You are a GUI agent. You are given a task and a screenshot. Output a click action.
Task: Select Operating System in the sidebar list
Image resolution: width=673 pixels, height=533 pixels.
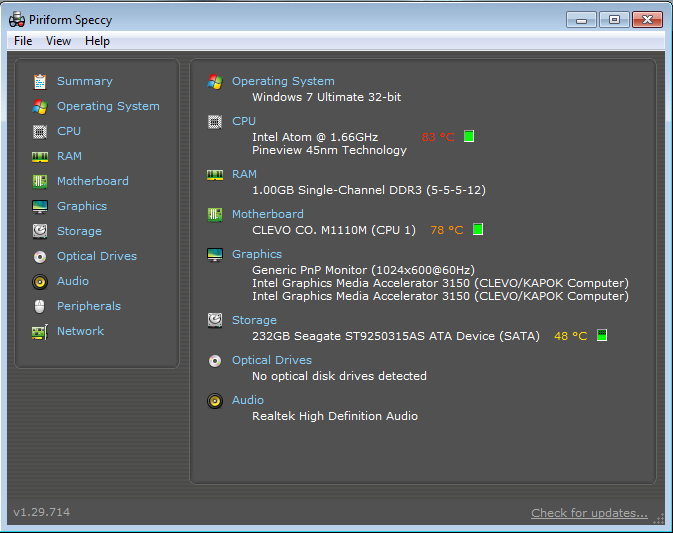point(108,106)
